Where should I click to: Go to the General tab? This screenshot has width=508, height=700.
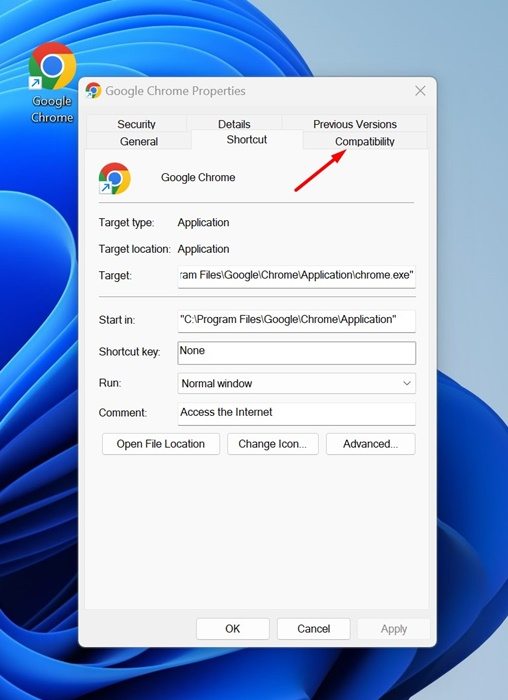tap(139, 141)
